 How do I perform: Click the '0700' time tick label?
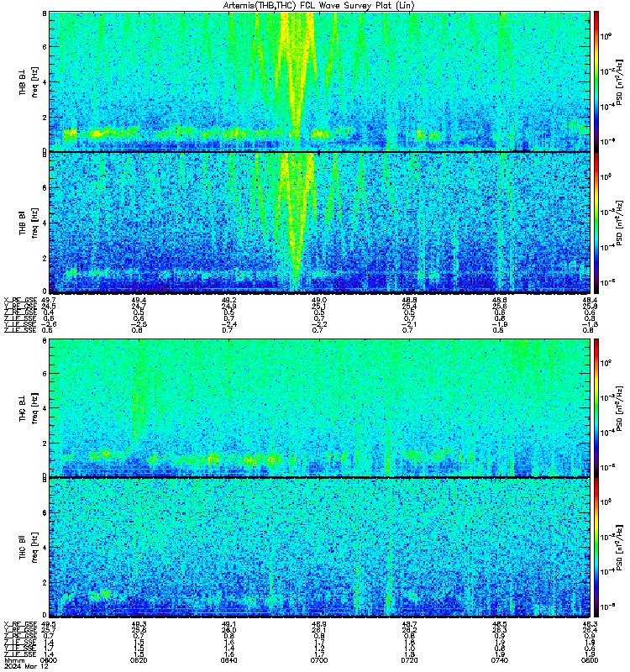point(319,660)
